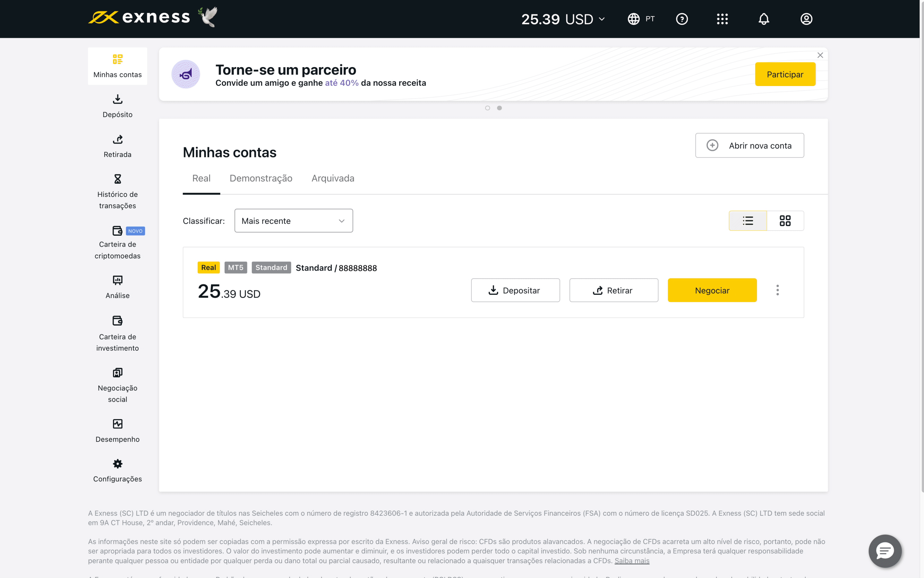Screen dimensions: 924x578
Task: Open the help question mark icon
Action: (681, 19)
